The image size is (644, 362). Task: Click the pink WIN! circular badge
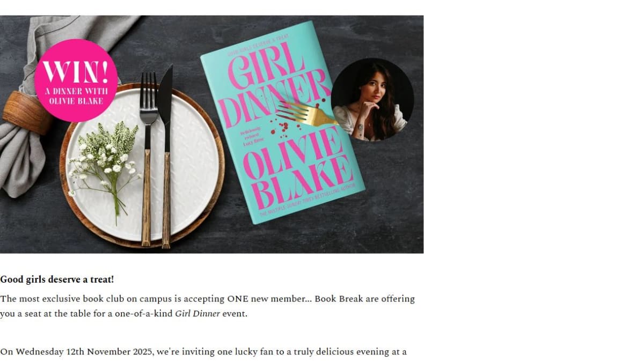[76, 80]
